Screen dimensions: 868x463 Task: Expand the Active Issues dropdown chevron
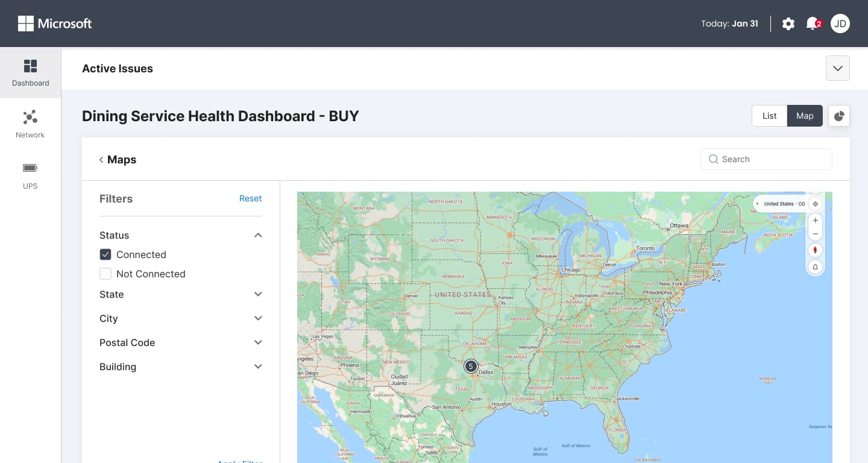tap(838, 68)
